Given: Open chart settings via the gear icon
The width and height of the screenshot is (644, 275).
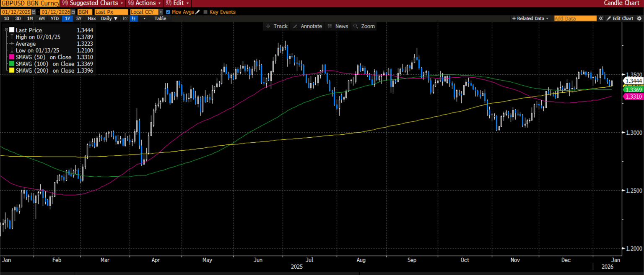Looking at the screenshot, I should (639, 18).
